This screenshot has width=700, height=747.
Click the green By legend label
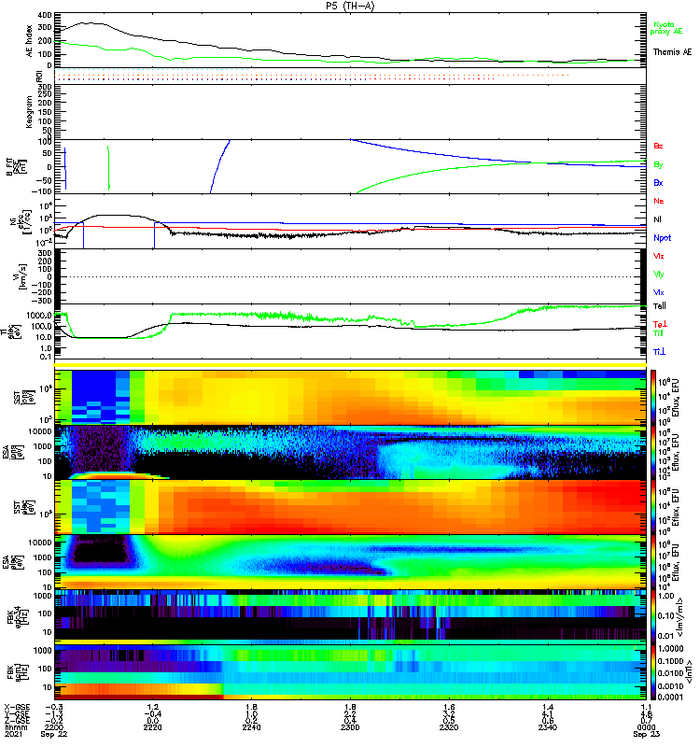click(x=659, y=164)
